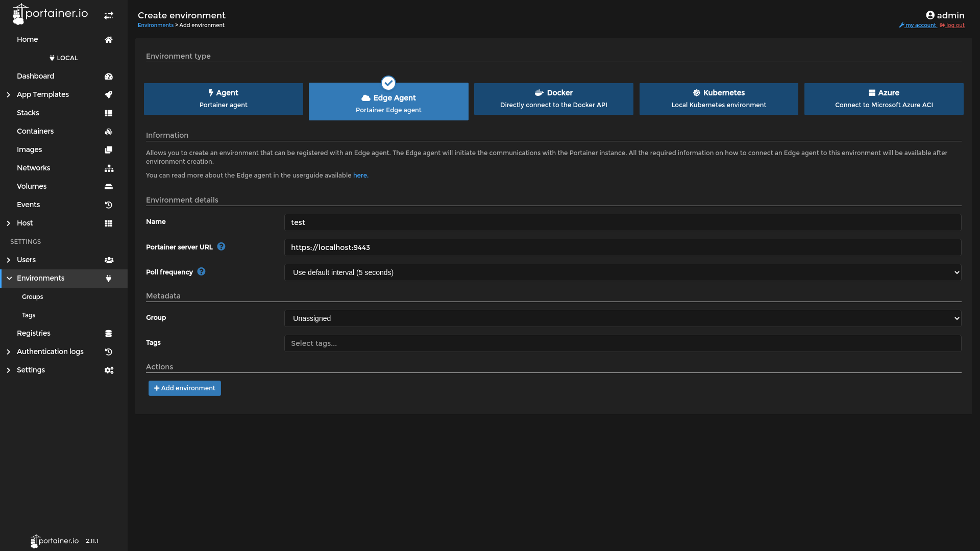Expand the Settings menu chevron

tap(8, 370)
